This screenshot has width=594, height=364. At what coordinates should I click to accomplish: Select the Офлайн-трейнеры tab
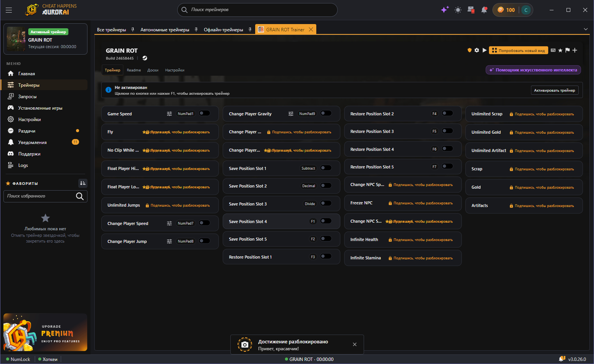(x=223, y=30)
